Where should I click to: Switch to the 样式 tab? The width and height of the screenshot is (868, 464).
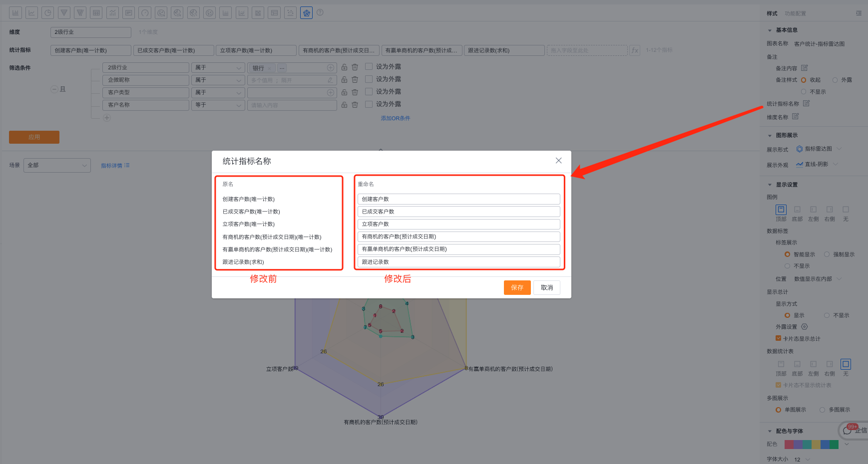tap(772, 13)
